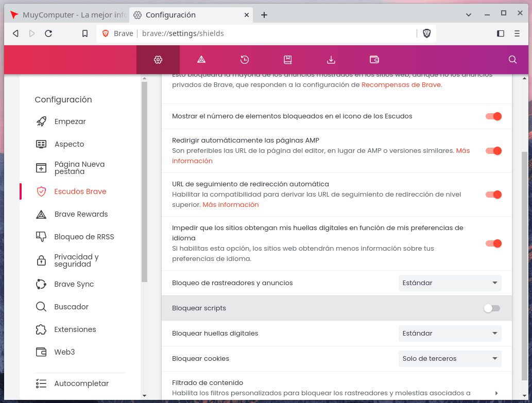Enable Bloquear scripts switch
Screen dimensions: 532x403
tap(492, 308)
